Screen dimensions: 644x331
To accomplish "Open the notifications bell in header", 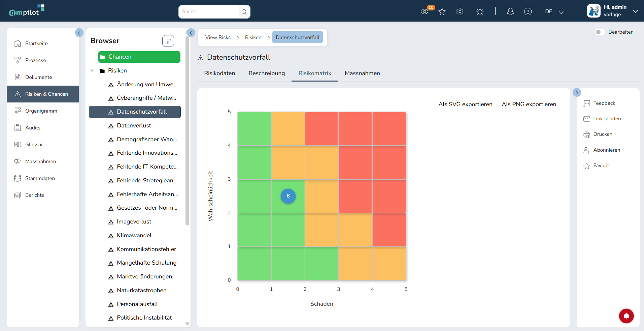I will [510, 12].
